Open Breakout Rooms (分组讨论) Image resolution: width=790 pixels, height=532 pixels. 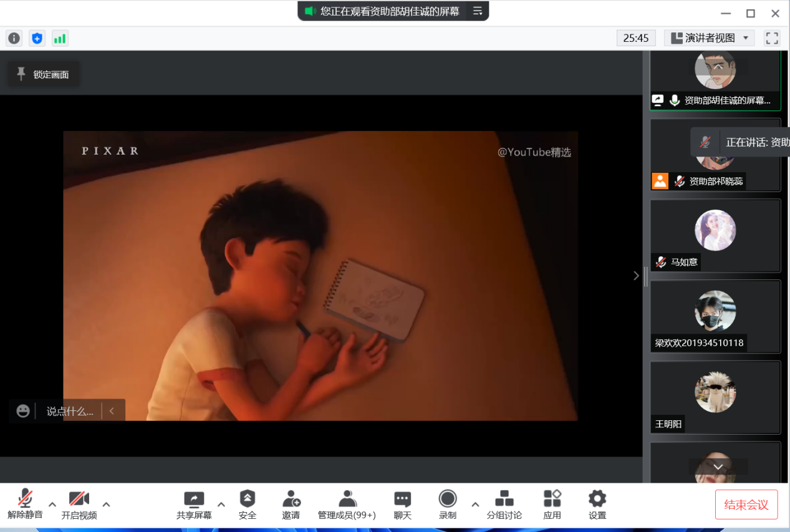click(504, 505)
